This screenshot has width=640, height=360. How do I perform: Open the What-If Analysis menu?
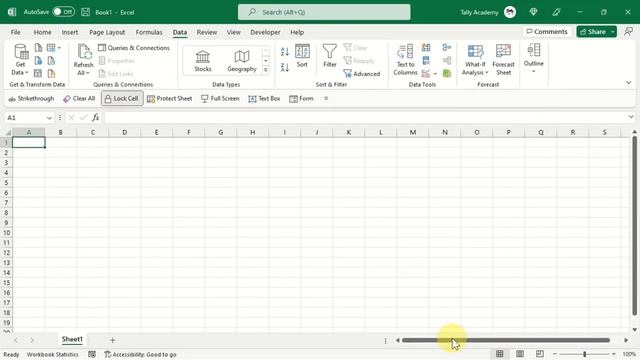click(x=475, y=60)
